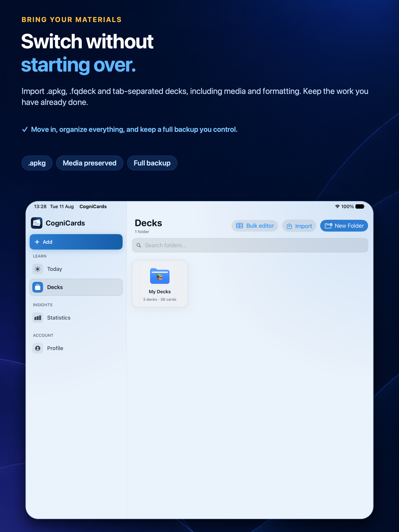
Task: Click the Media preserved pill
Action: [x=90, y=163]
